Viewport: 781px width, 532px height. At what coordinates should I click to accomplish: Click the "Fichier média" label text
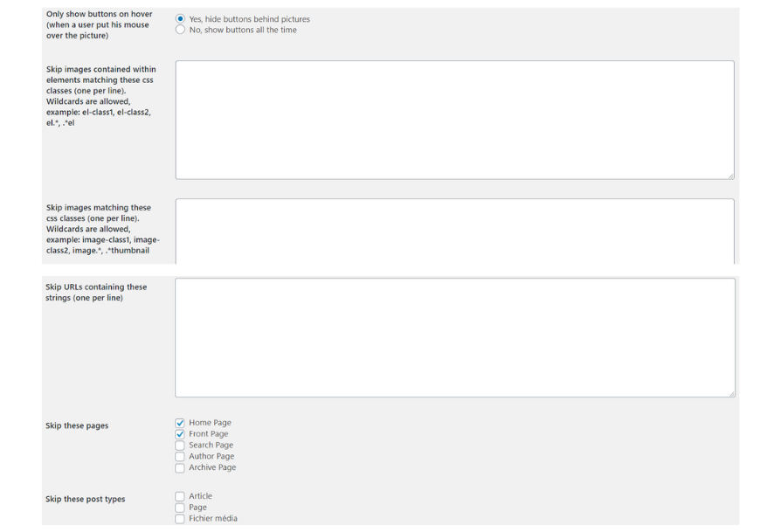(212, 518)
